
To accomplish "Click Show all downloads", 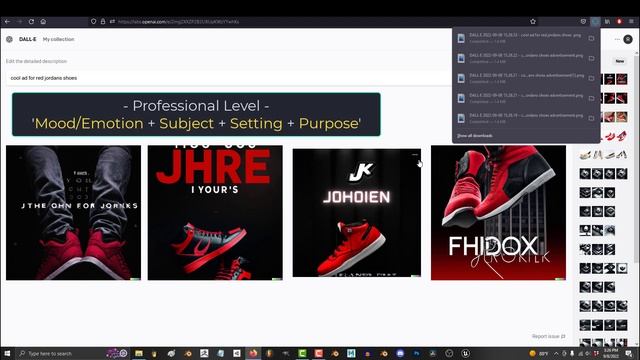I will click(x=475, y=136).
